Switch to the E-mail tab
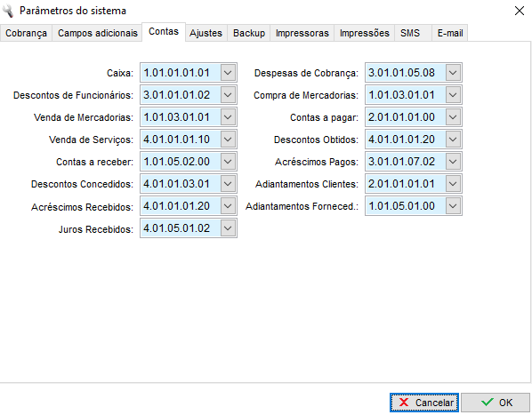Screen dimensions: 532x415 coord(450,33)
